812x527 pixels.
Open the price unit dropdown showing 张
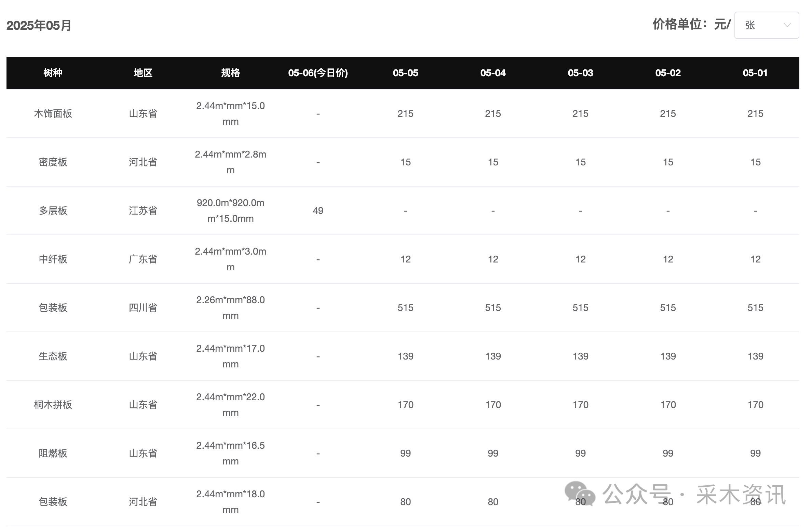[767, 25]
